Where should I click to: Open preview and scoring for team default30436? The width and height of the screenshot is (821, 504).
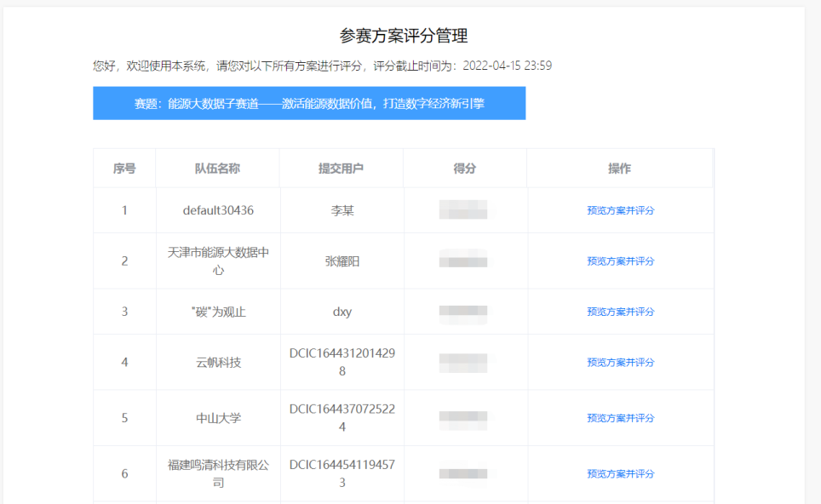(620, 210)
